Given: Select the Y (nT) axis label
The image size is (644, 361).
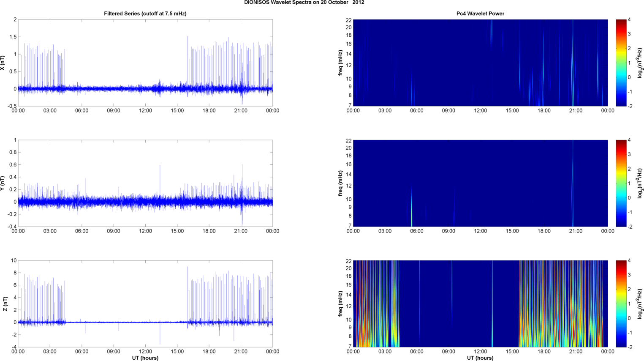Looking at the screenshot, I should click(3, 183).
